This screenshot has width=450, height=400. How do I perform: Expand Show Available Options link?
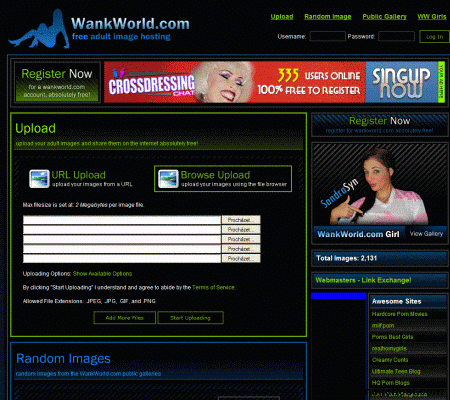[102, 274]
